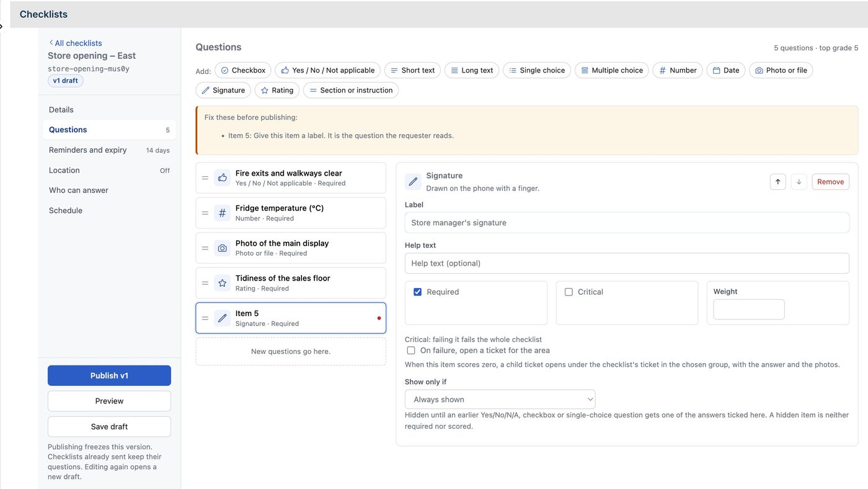Tick the Critical checkbox
868x489 pixels.
click(569, 292)
